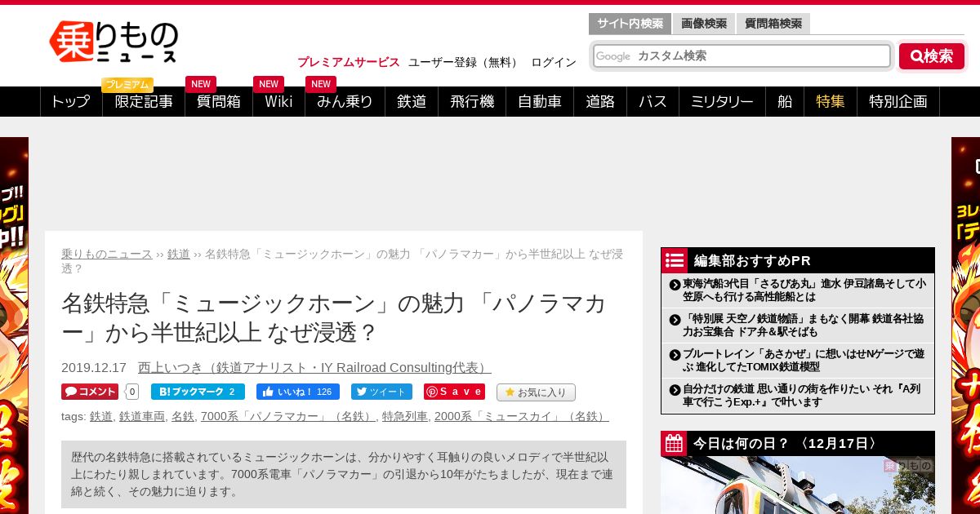Click the ログイン link
Image resolution: width=980 pixels, height=514 pixels.
pos(554,62)
